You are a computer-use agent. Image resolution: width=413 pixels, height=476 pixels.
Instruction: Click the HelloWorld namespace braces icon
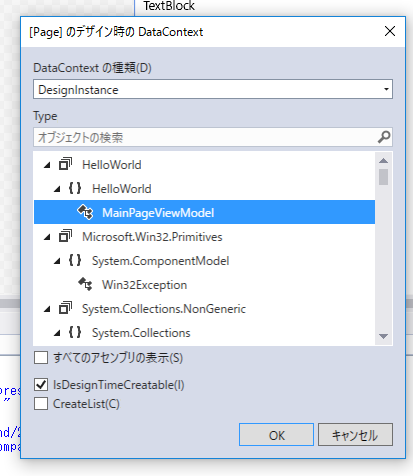pyautogui.click(x=75, y=188)
